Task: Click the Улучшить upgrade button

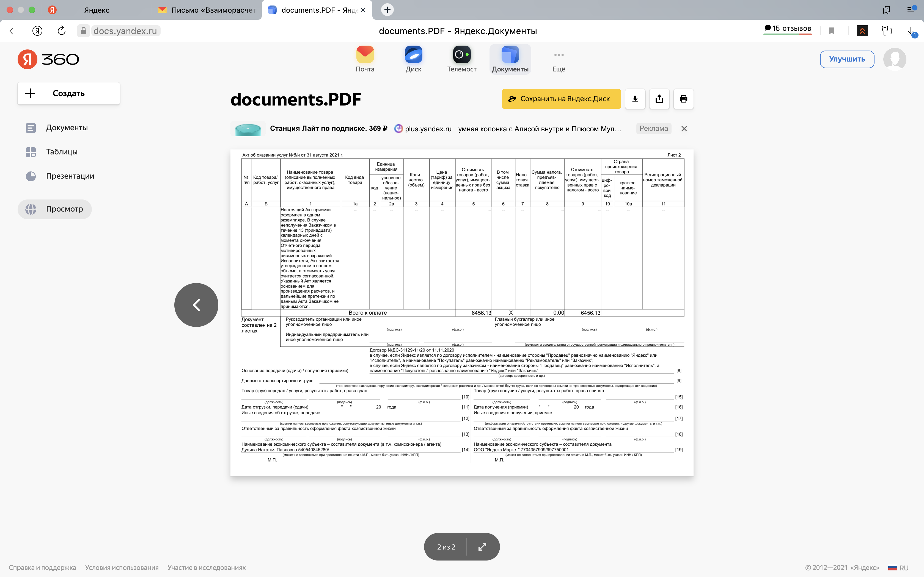Action: (x=846, y=59)
